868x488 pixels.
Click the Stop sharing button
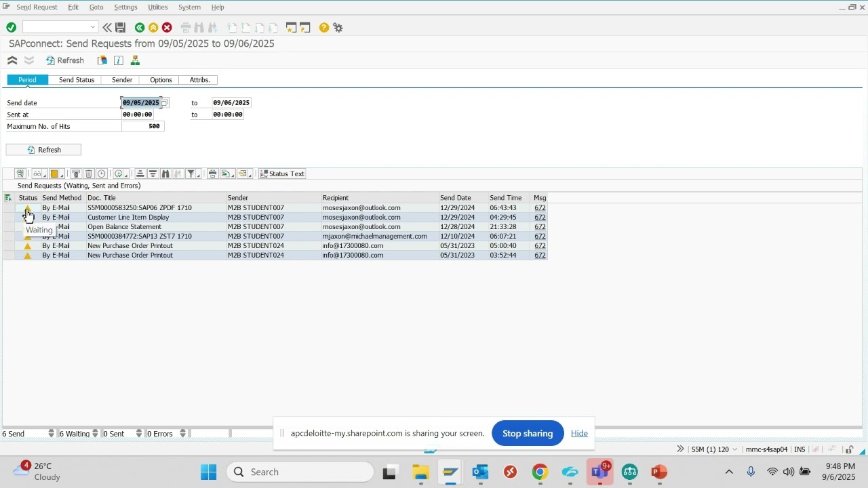(x=528, y=434)
